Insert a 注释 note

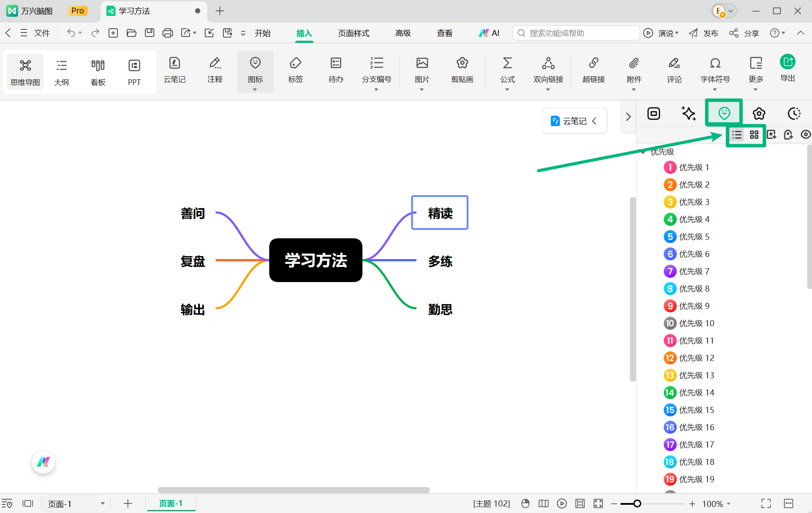pos(215,71)
